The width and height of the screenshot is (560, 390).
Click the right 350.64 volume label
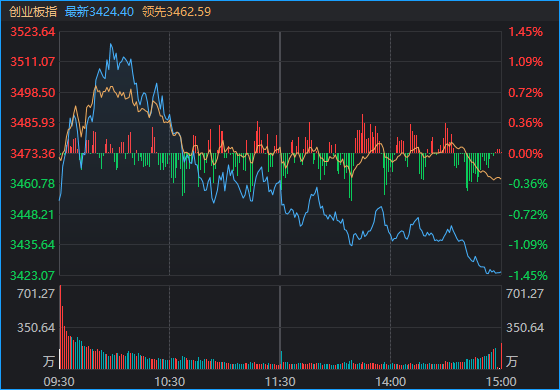[525, 328]
